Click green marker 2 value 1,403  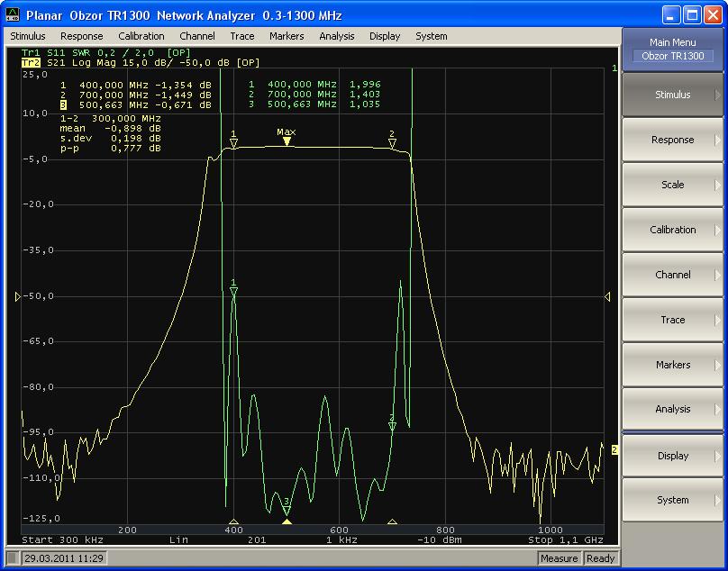coord(365,95)
